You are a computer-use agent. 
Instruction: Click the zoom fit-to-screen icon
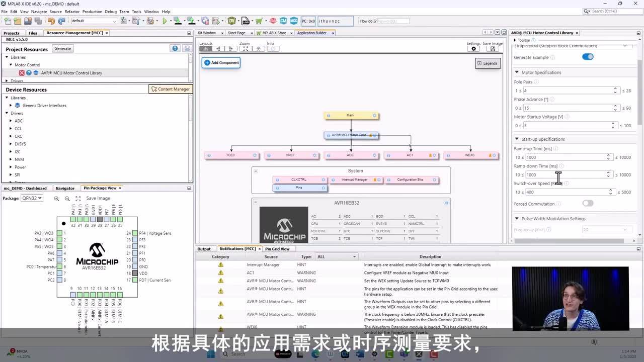245,49
